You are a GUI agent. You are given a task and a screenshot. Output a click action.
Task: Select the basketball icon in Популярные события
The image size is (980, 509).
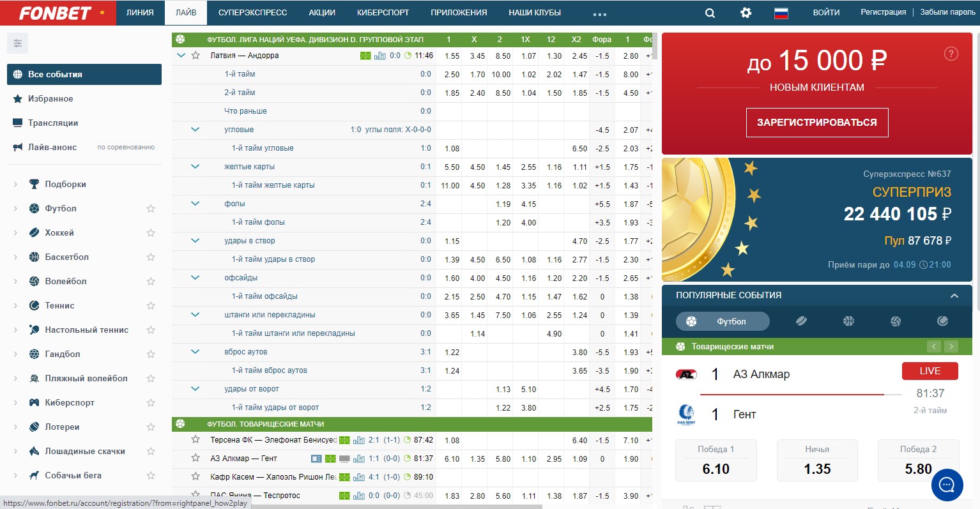click(848, 321)
